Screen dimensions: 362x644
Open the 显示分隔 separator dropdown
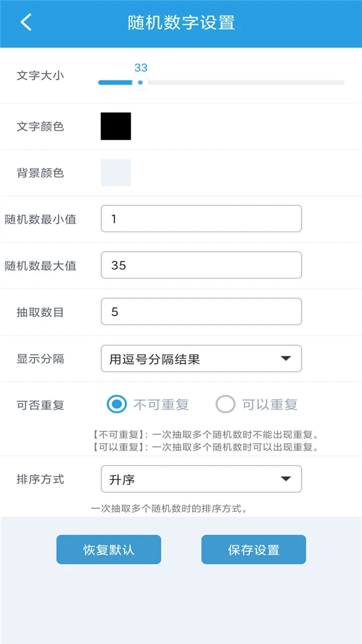[201, 358]
